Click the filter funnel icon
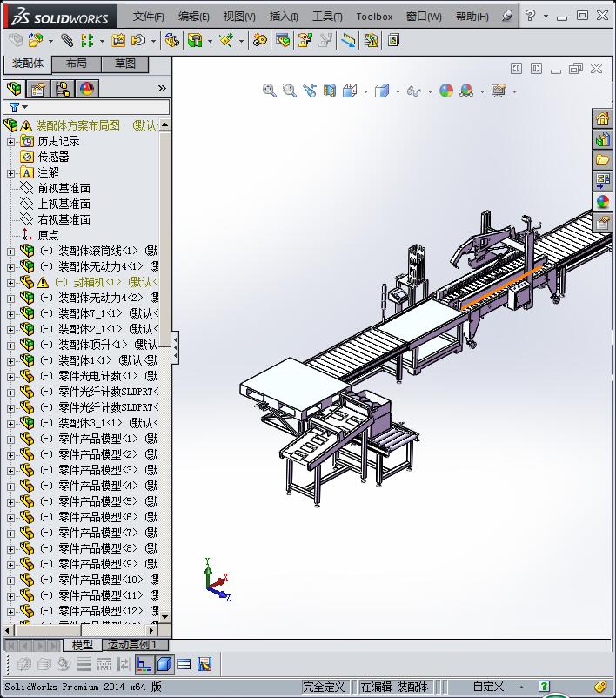The image size is (616, 698). pos(14,107)
